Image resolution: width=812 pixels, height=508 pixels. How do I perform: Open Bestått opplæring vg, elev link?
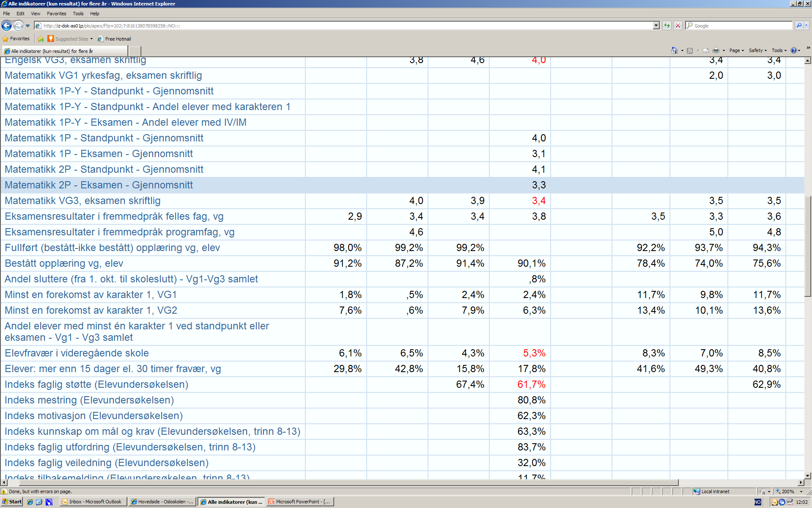(x=64, y=263)
